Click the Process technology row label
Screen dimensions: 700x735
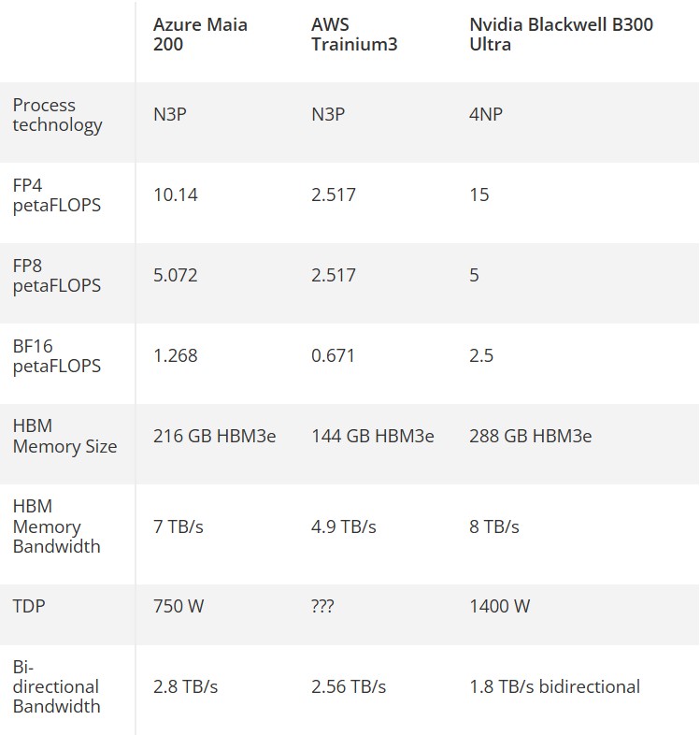pyautogui.click(x=57, y=115)
